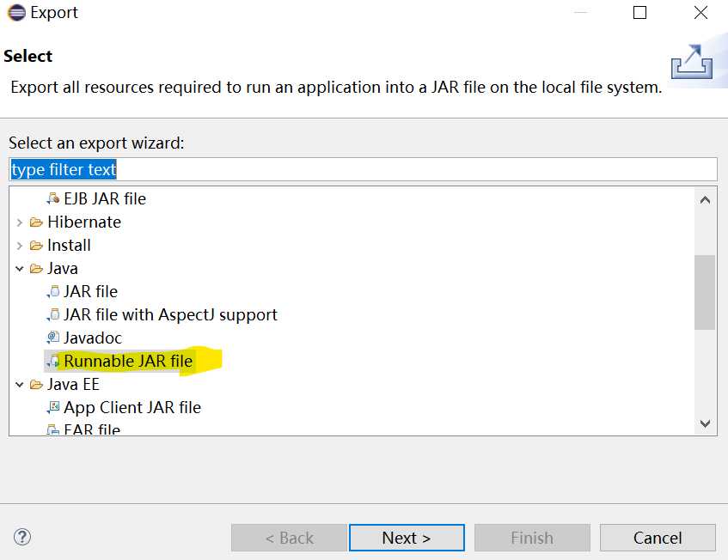
Task: Click the EJB JAR file icon
Action: [53, 198]
